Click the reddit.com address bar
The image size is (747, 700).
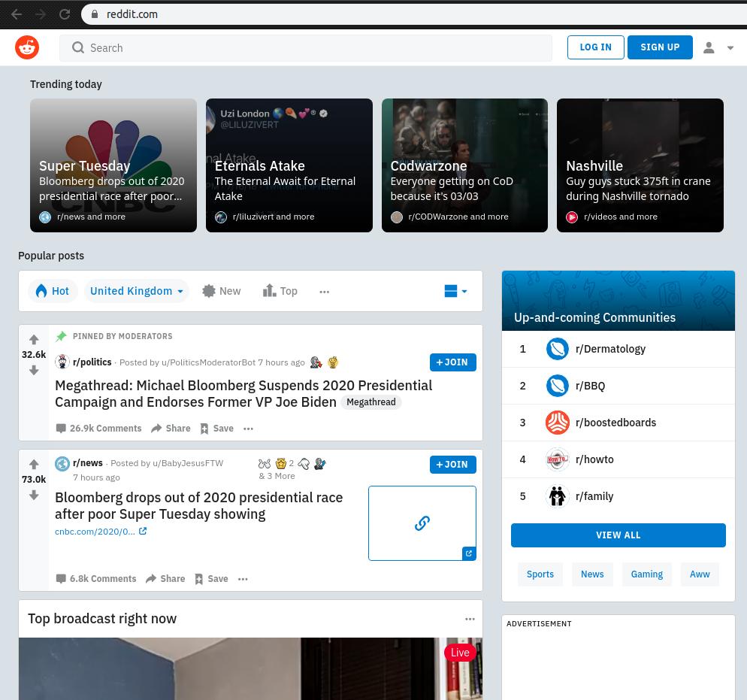coord(415,14)
